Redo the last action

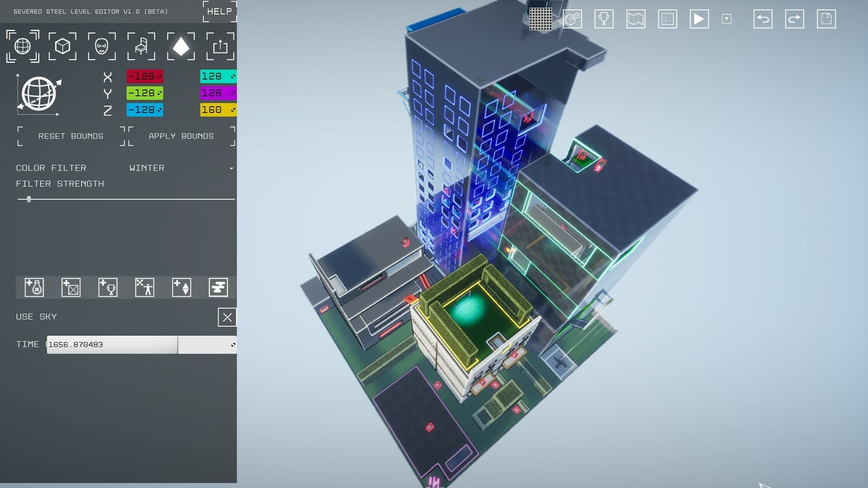click(x=795, y=19)
